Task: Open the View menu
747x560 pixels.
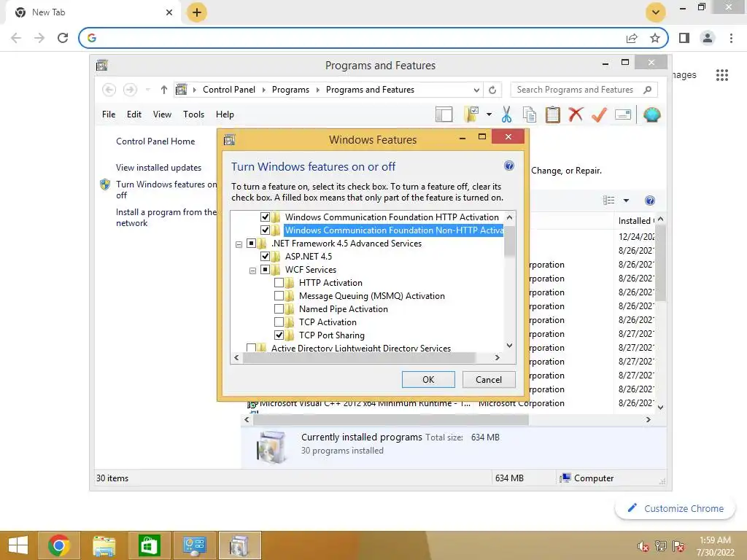Action: click(162, 114)
